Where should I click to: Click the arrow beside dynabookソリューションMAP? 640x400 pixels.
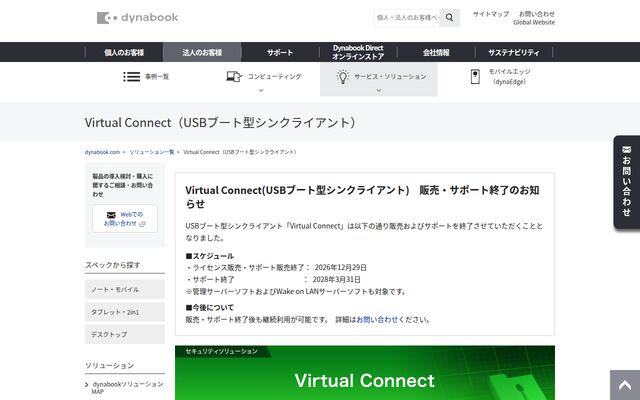tap(87, 384)
